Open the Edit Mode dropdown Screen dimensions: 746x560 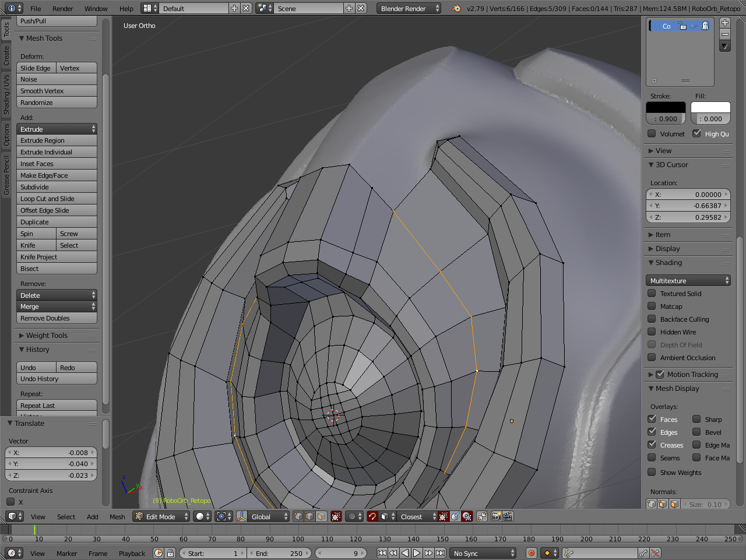click(160, 516)
